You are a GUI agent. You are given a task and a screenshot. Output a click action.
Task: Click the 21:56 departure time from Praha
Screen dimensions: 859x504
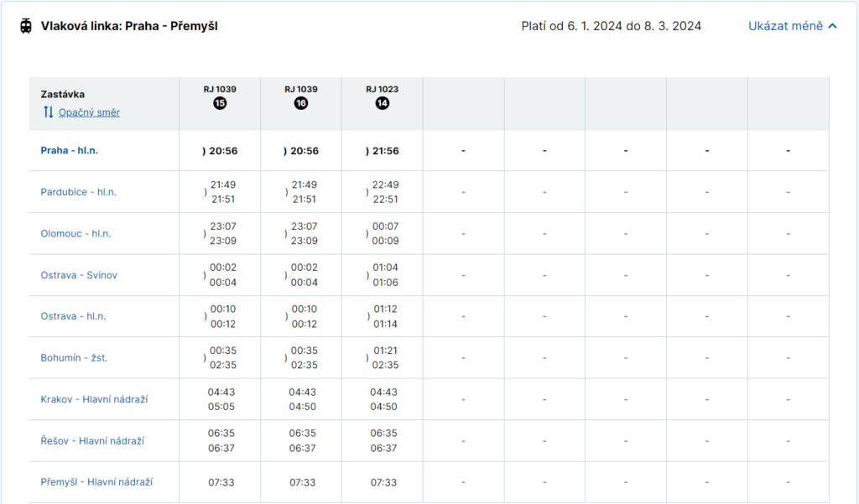[385, 151]
